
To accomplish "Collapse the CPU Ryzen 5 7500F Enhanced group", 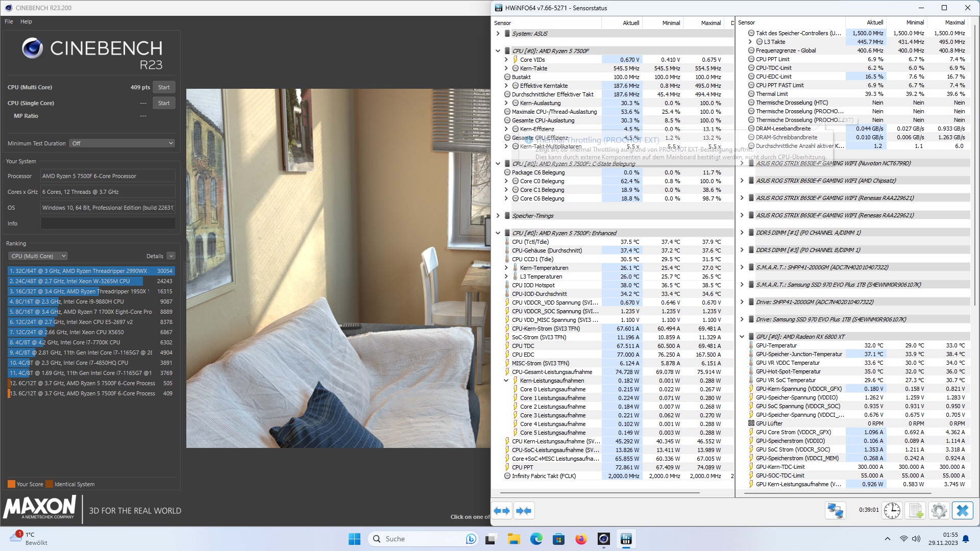I will tap(498, 233).
